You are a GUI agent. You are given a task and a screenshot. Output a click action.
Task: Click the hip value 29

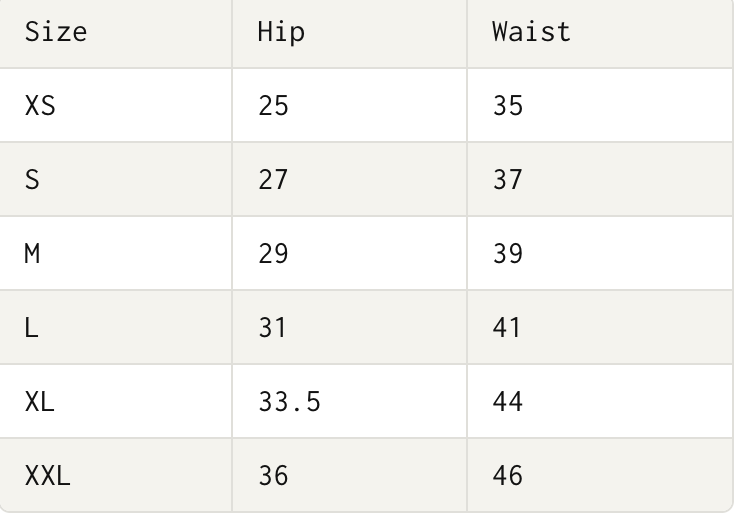tap(273, 253)
